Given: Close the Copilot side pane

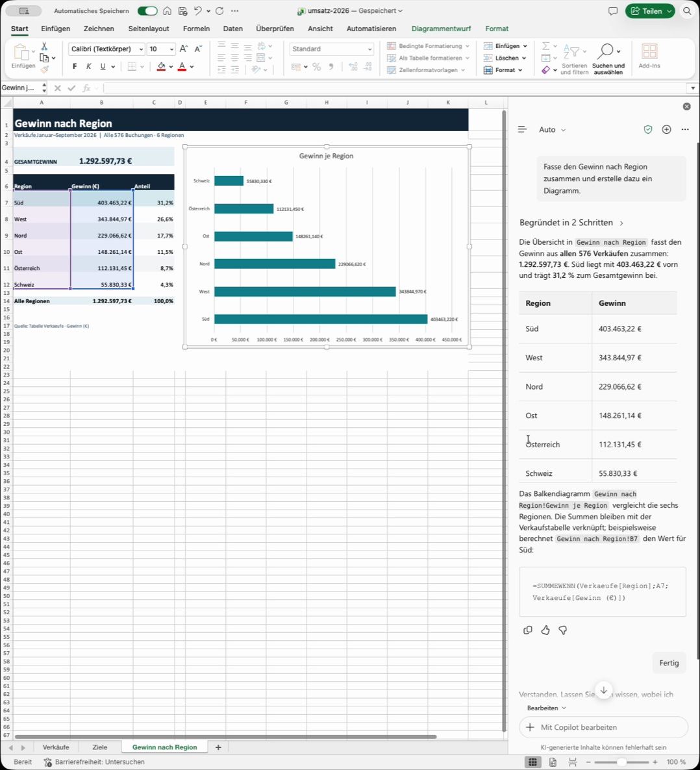Looking at the screenshot, I should [687, 106].
